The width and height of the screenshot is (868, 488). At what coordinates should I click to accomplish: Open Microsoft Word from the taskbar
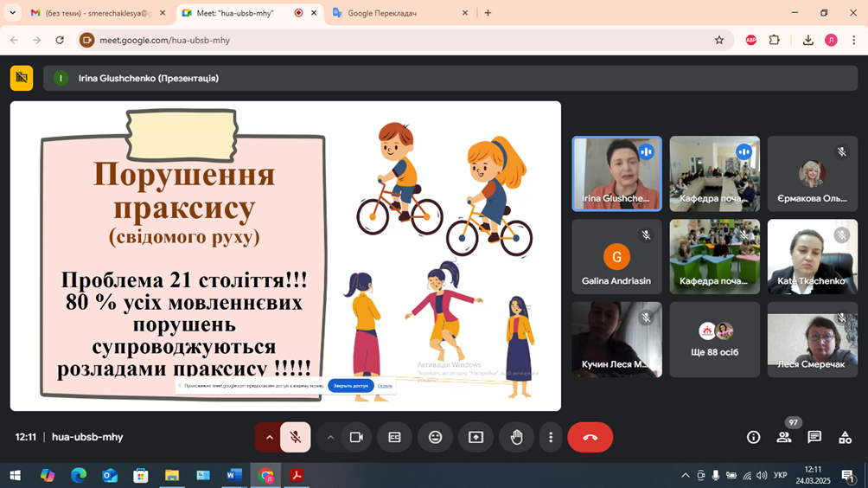click(x=233, y=475)
